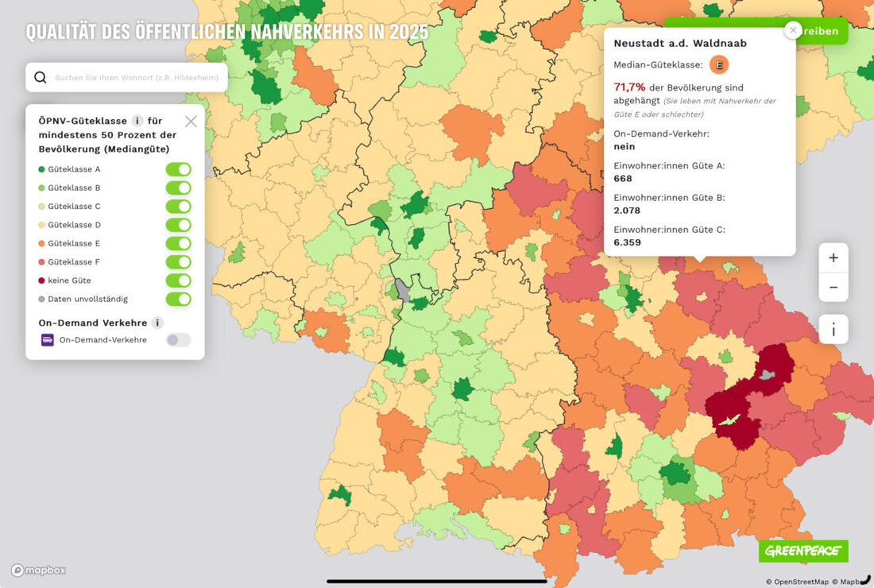Close the ÖPNV-Güteklasse legend panel

(191, 122)
